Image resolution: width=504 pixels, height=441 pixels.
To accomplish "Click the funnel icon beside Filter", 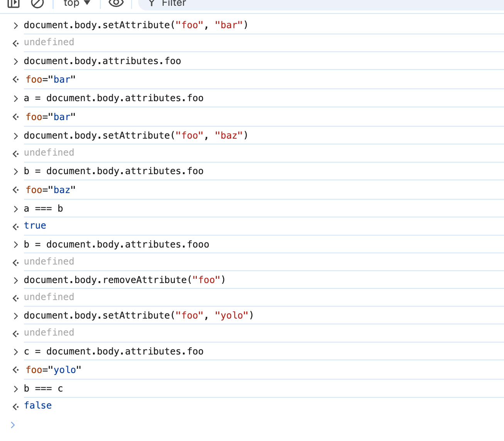I will pyautogui.click(x=152, y=3).
